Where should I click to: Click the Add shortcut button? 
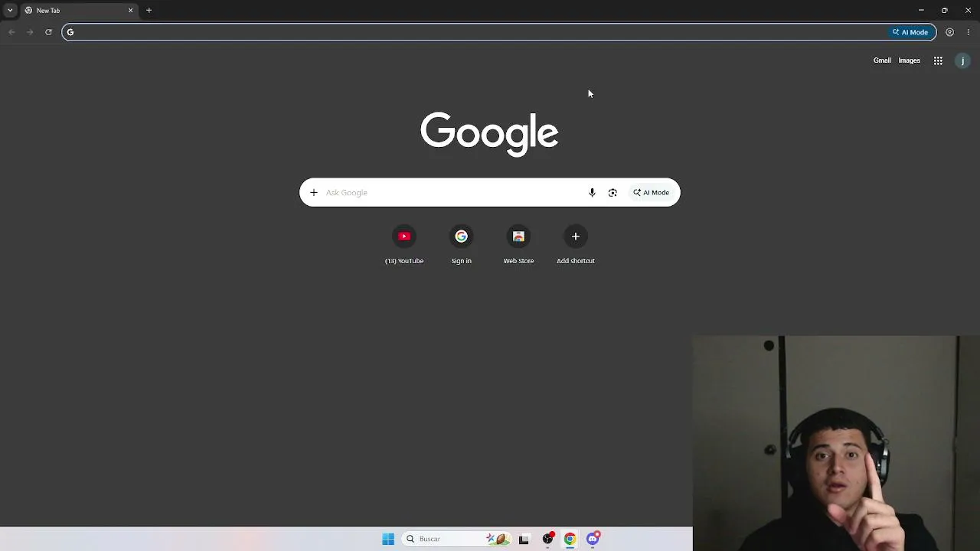(x=576, y=245)
